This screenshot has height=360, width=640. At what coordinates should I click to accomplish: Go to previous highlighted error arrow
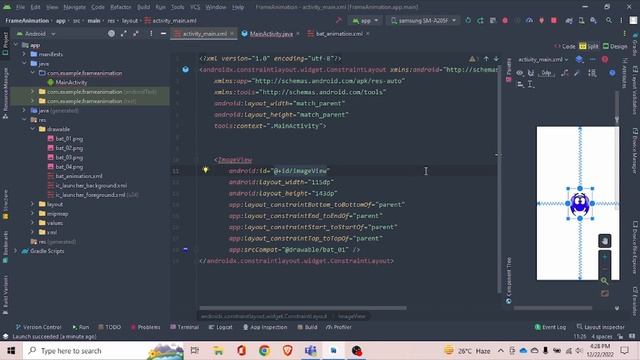pos(486,59)
